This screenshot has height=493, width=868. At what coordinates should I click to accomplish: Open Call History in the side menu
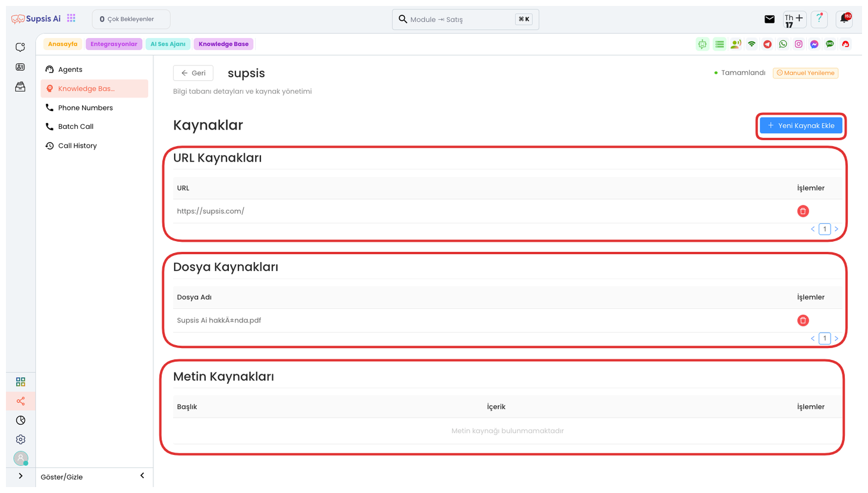tap(94, 146)
